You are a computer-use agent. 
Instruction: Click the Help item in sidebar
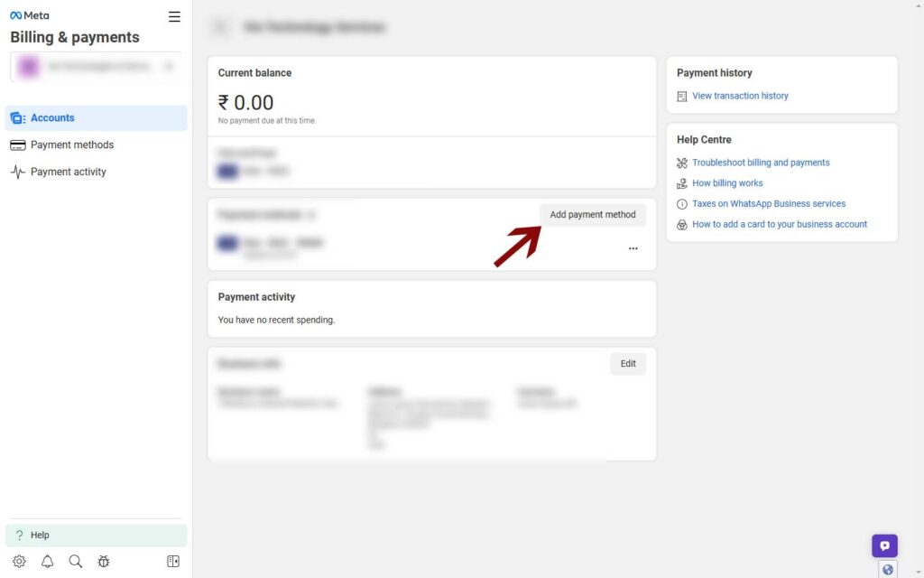pyautogui.click(x=96, y=535)
